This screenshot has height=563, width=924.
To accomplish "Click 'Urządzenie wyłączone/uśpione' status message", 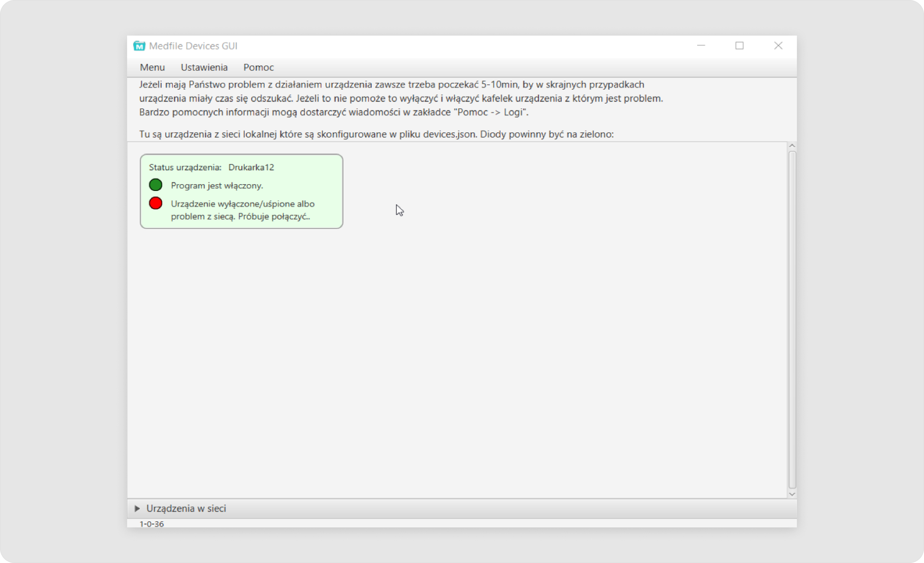I will [243, 210].
